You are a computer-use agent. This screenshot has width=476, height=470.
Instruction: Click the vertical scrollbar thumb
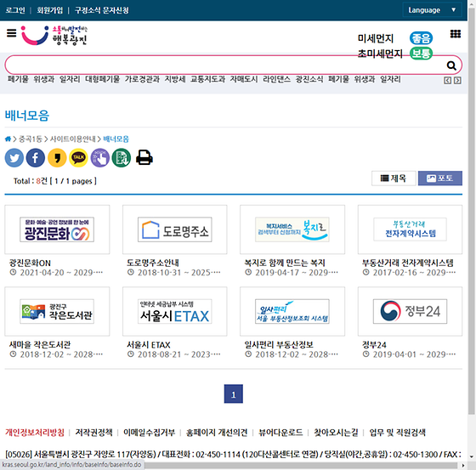click(472, 211)
